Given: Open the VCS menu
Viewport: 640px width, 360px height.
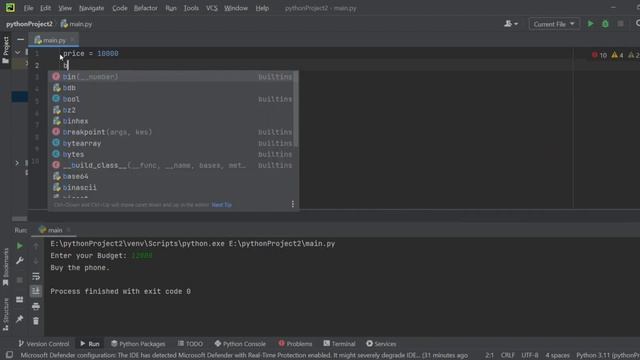Looking at the screenshot, I should coord(211,8).
